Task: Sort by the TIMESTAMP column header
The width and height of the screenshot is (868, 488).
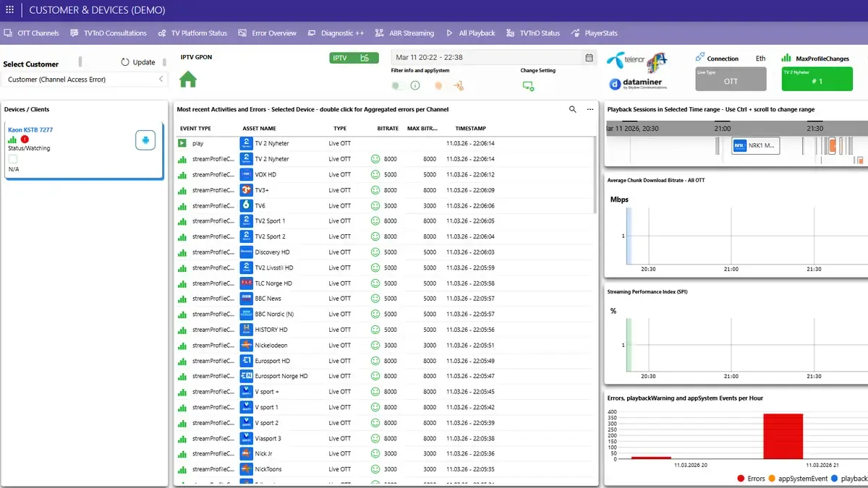Action: [471, 128]
